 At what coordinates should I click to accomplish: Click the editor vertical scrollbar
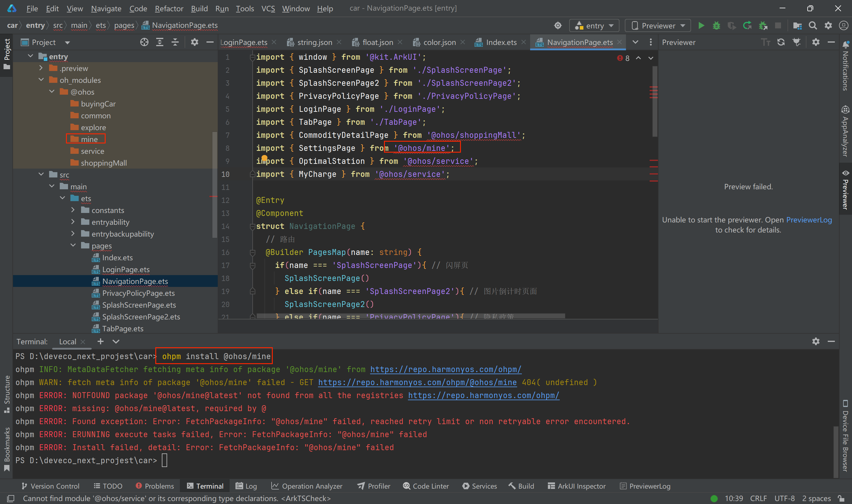click(x=654, y=101)
